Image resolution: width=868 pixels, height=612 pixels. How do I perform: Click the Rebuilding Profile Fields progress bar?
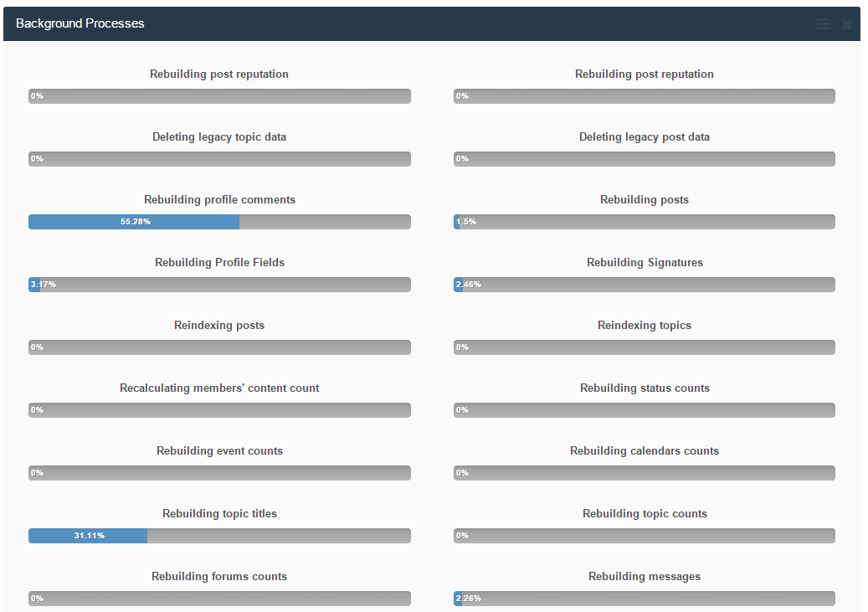[219, 285]
